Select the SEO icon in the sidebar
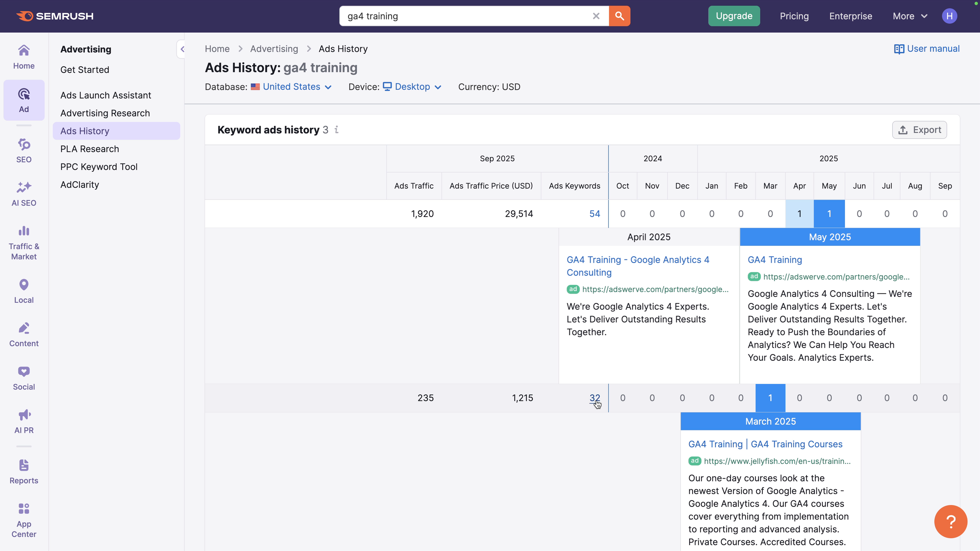 pos(24,151)
